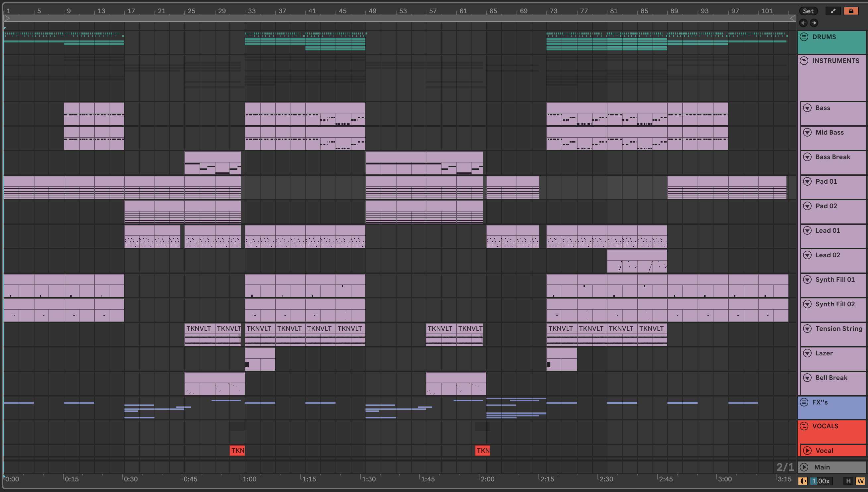Screen dimensions: 868x492
Task: Collapse the DRUMS group track
Action: [804, 37]
